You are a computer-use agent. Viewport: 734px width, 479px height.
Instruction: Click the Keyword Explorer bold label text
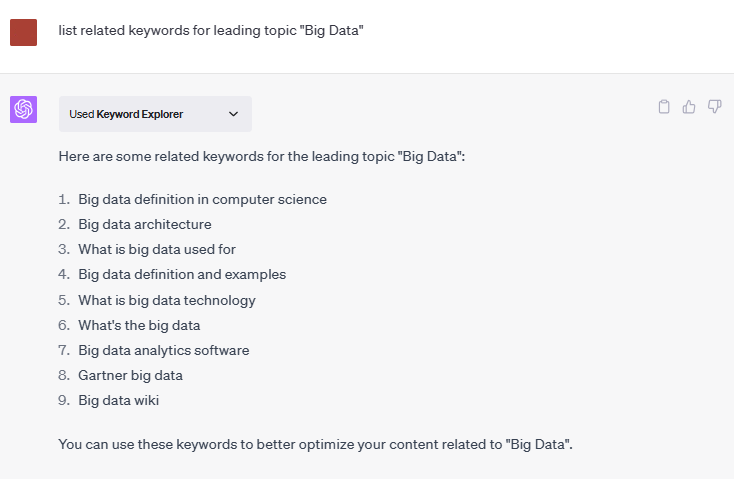coord(139,114)
